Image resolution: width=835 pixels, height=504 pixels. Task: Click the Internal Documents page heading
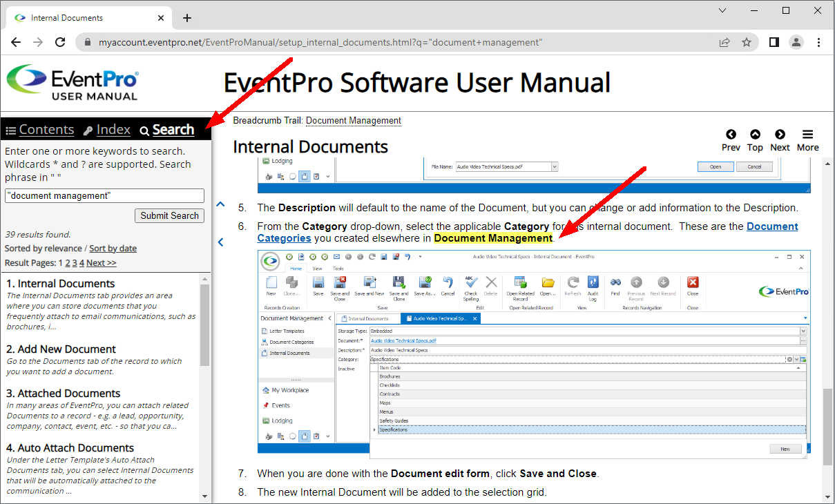310,147
